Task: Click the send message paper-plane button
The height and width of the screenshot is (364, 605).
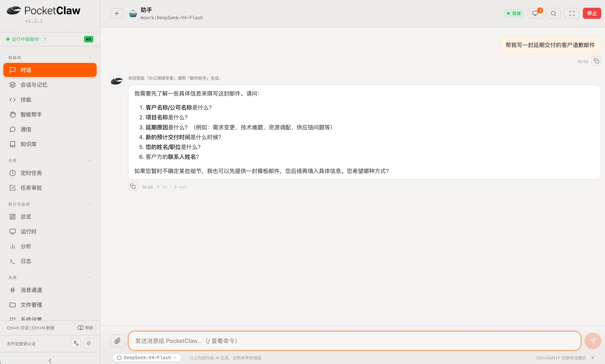Action: [x=592, y=340]
